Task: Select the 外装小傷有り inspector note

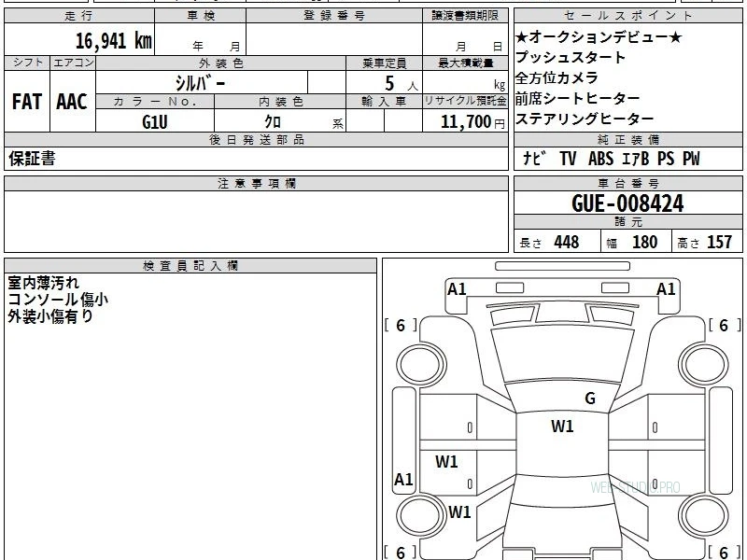Action: (x=50, y=316)
